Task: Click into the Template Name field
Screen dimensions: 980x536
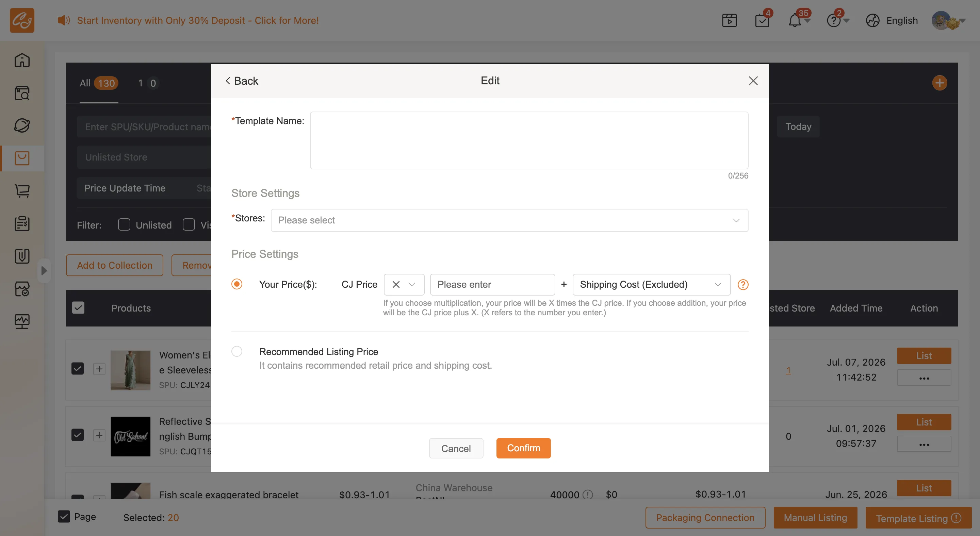Action: coord(529,140)
